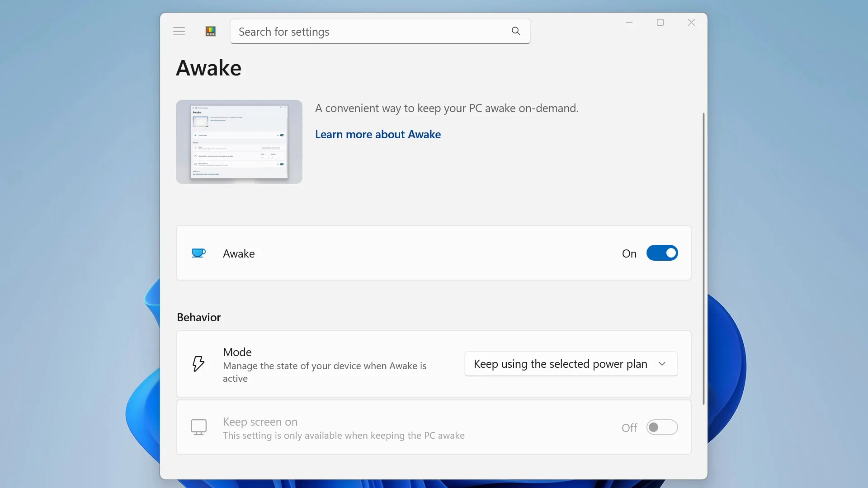868x488 pixels.
Task: Open the Mode dropdown for power plan
Action: tap(571, 364)
